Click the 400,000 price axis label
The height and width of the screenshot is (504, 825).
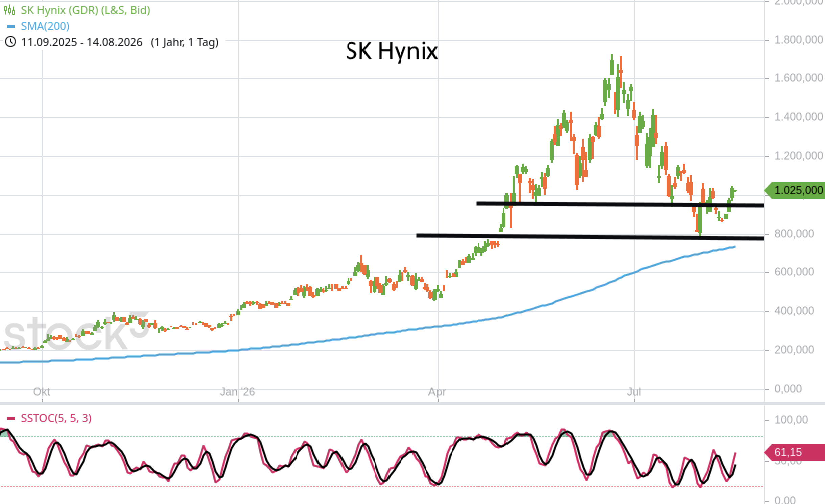tap(794, 311)
